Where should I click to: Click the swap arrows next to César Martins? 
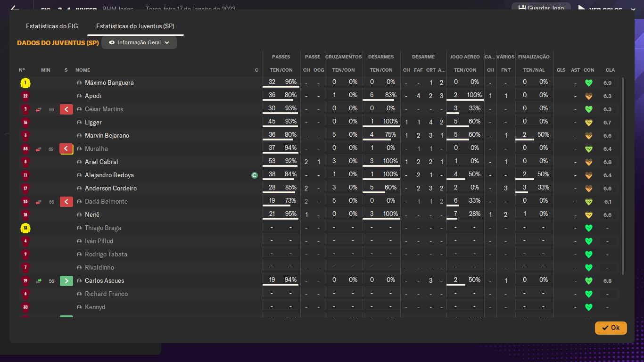point(39,109)
